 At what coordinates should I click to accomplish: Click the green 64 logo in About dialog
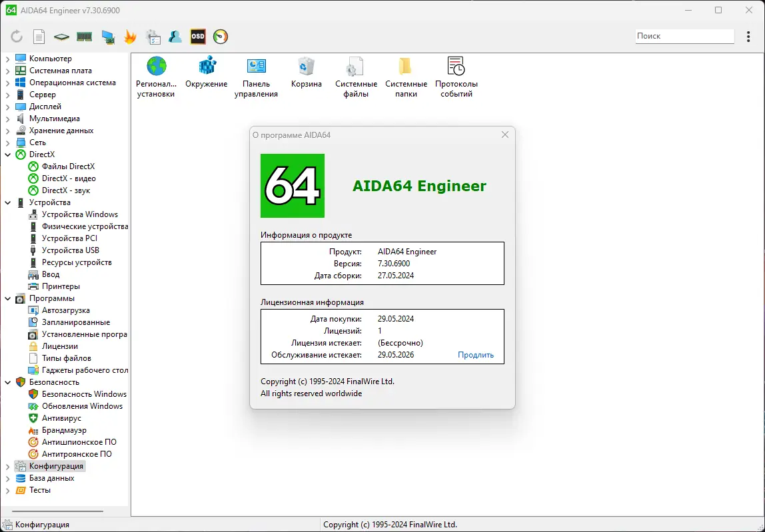click(x=293, y=186)
